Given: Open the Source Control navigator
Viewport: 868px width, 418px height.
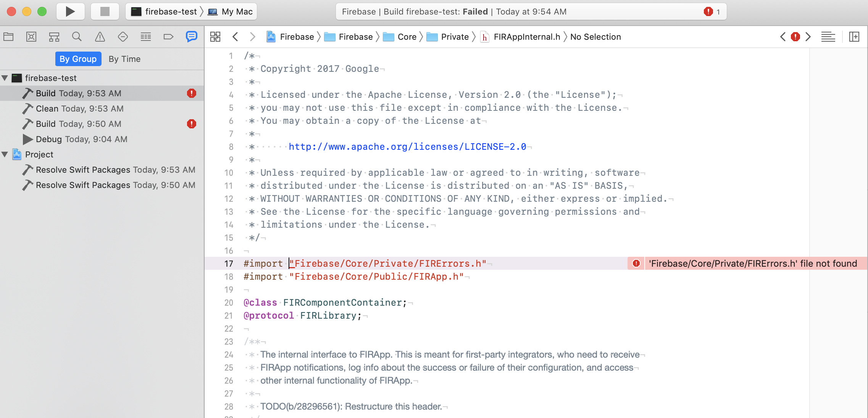Looking at the screenshot, I should (x=31, y=37).
